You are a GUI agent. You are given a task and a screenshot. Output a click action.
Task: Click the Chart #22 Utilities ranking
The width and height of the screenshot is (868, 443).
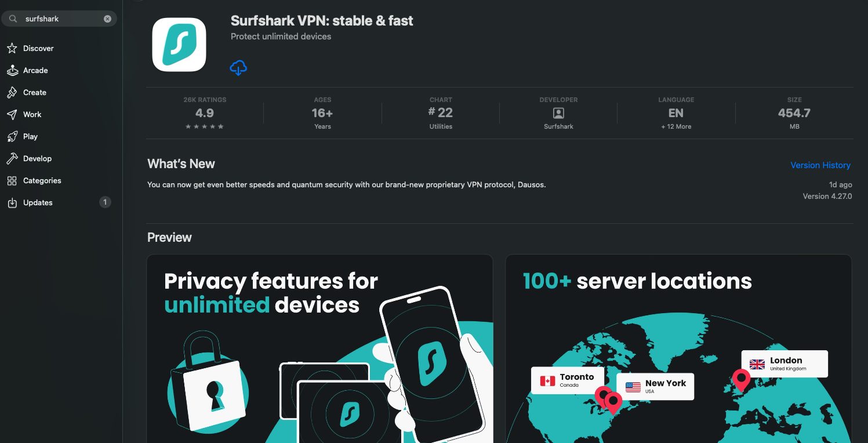click(441, 113)
